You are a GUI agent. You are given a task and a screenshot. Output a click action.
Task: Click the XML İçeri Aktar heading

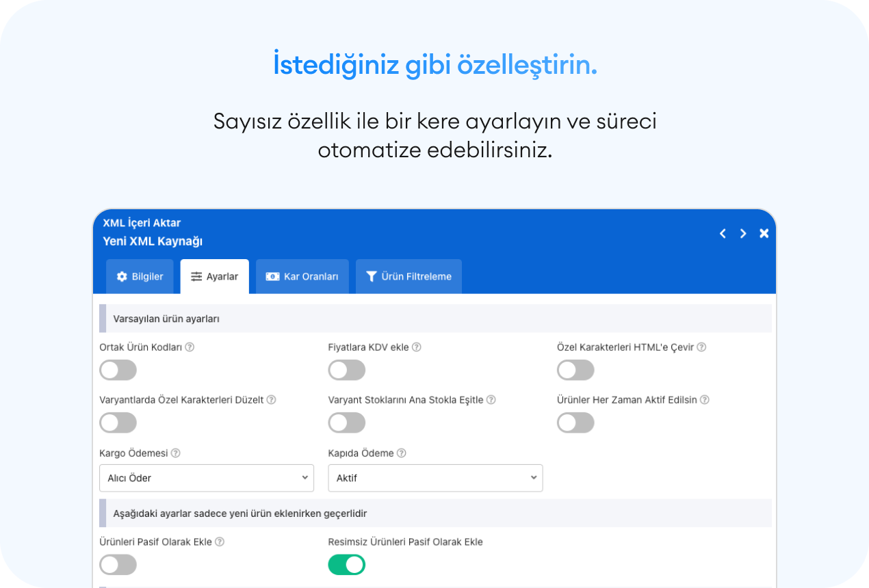[142, 223]
